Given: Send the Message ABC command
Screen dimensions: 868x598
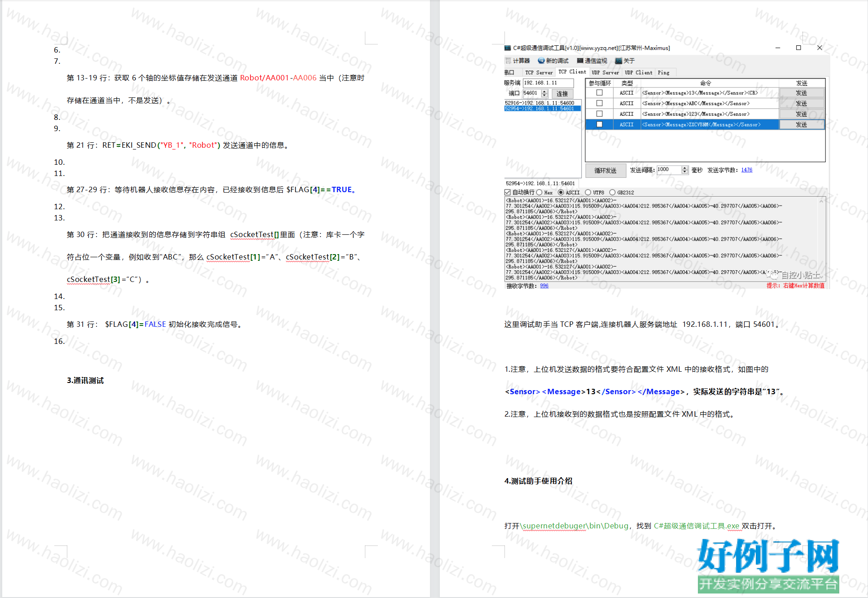Looking at the screenshot, I should pos(802,103).
